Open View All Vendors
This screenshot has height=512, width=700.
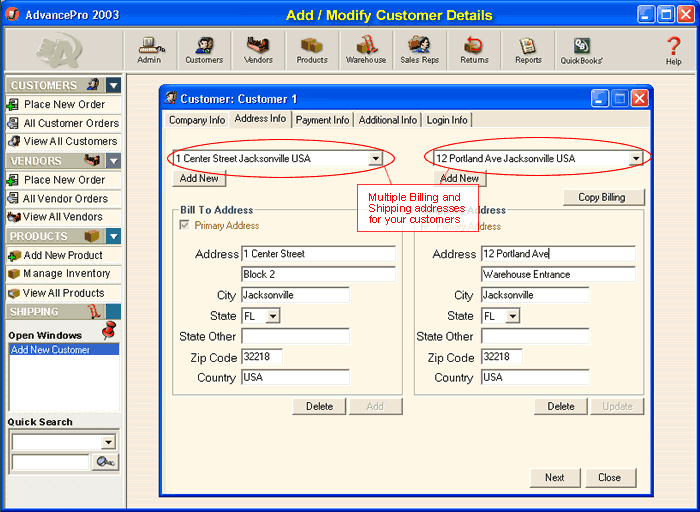coord(63,217)
